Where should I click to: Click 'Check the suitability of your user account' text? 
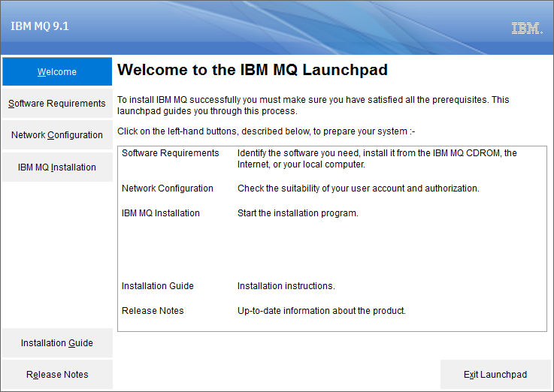coord(359,188)
